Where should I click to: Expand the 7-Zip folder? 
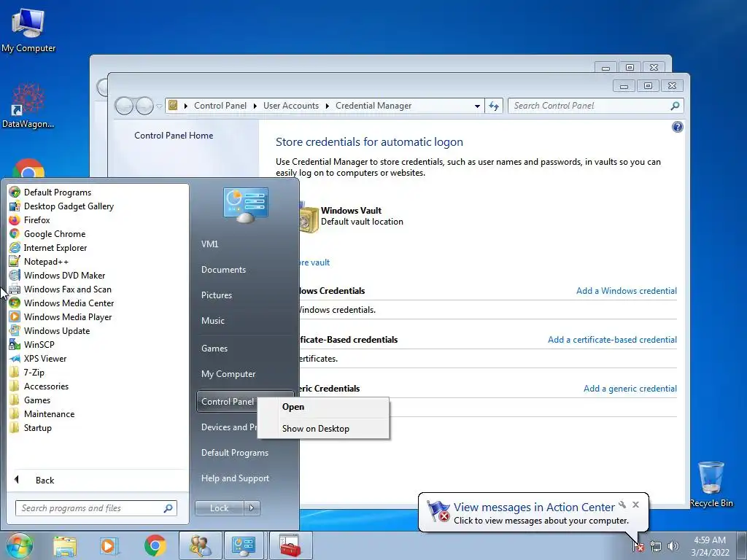(x=34, y=373)
